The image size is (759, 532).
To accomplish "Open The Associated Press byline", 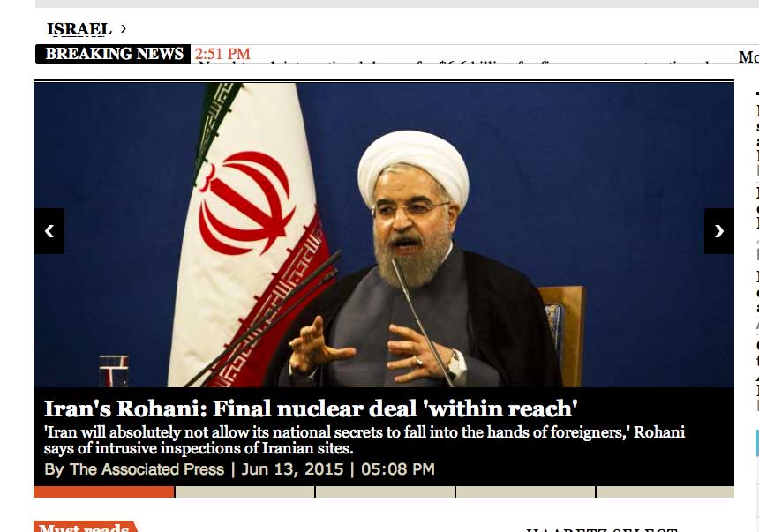I will coord(147,469).
